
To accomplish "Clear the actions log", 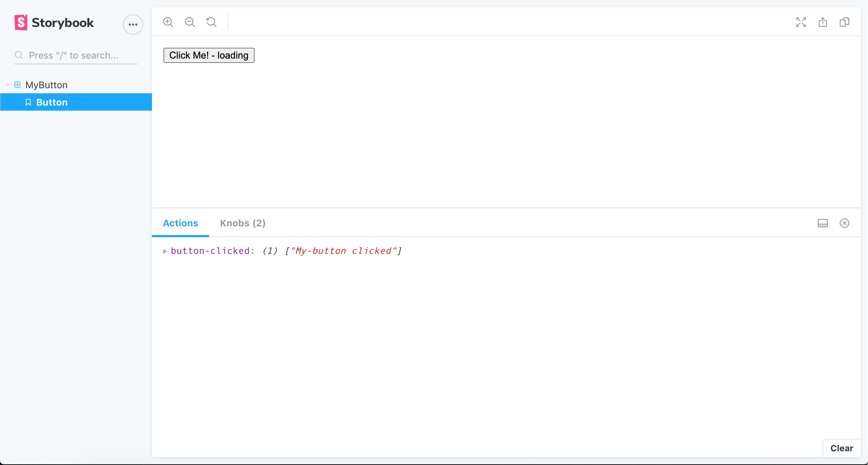I will [x=842, y=448].
